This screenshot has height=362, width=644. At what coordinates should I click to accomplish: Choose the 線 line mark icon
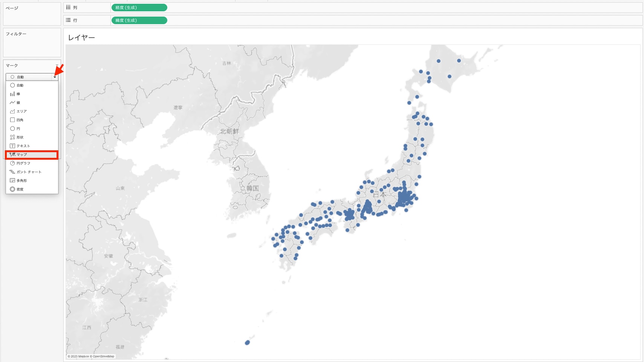click(x=12, y=103)
